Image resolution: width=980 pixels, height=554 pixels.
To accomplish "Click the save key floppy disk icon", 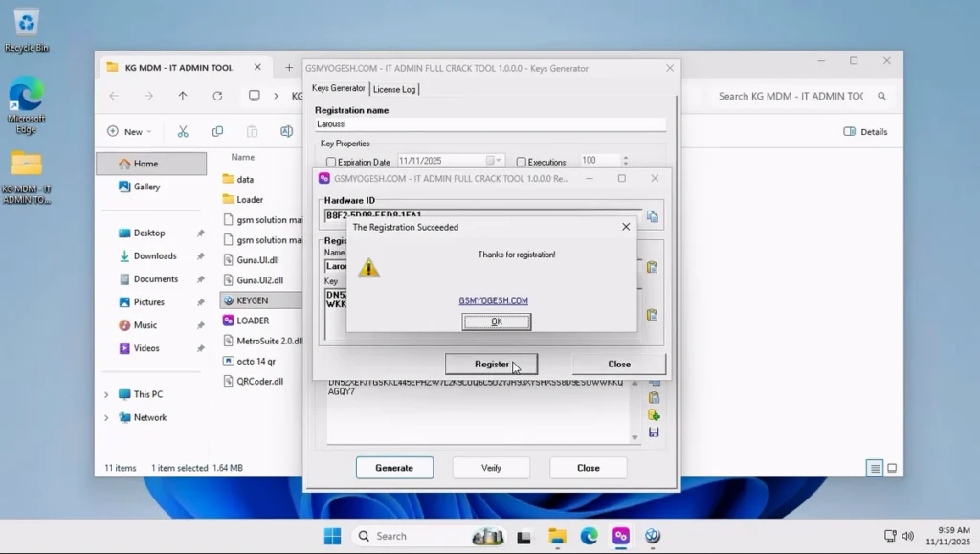I will pyautogui.click(x=654, y=432).
